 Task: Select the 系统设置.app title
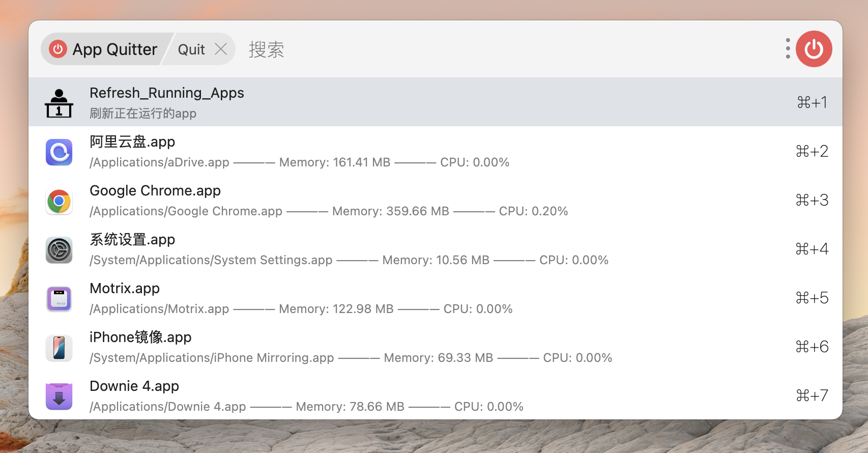pyautogui.click(x=132, y=239)
